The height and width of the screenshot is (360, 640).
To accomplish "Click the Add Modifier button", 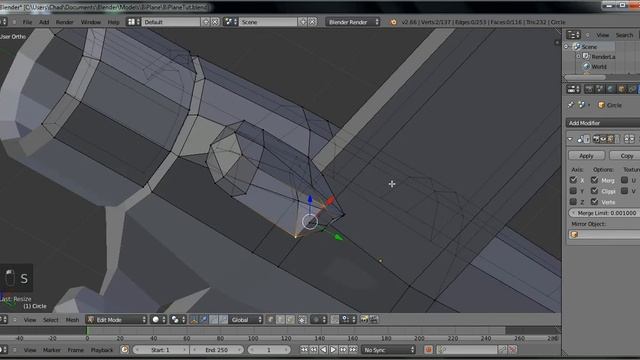I will [603, 123].
